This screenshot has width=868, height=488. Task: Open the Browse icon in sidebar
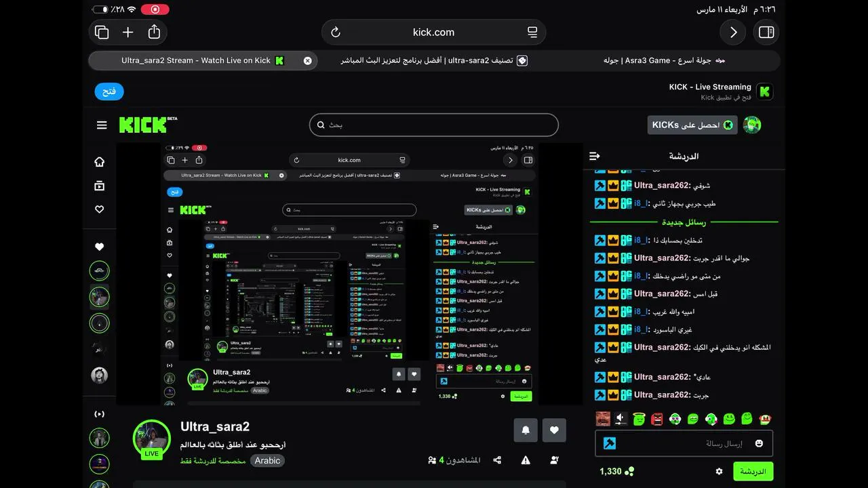click(x=100, y=186)
